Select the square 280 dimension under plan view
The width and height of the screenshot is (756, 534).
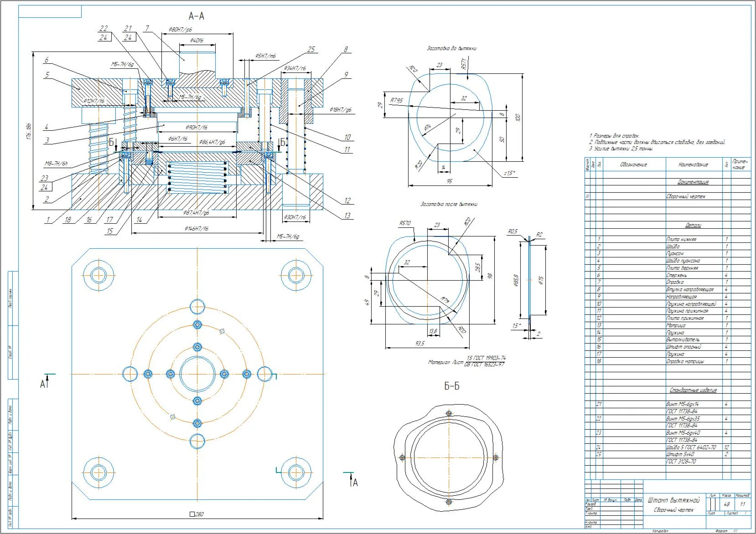point(197,514)
